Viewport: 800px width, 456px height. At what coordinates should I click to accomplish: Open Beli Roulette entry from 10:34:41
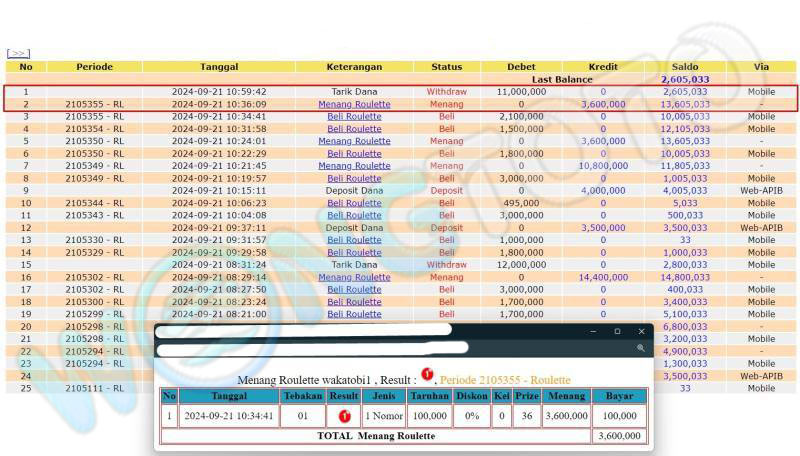pyautogui.click(x=354, y=116)
